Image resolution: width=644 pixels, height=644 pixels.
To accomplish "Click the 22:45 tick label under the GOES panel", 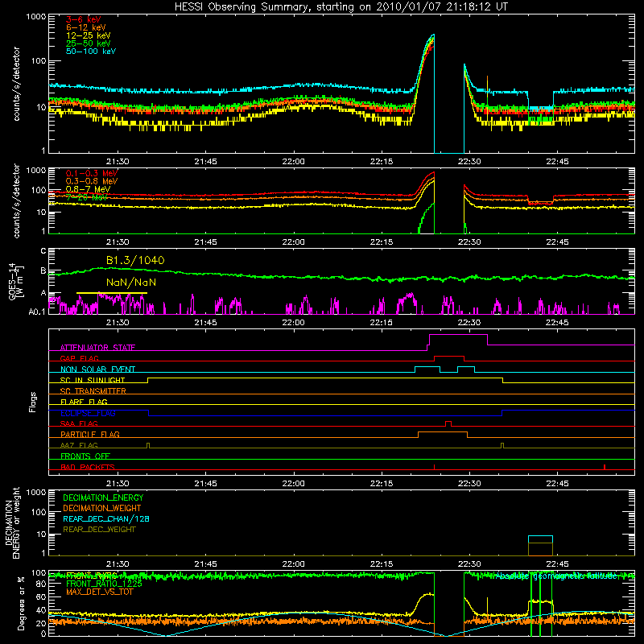I will (557, 323).
